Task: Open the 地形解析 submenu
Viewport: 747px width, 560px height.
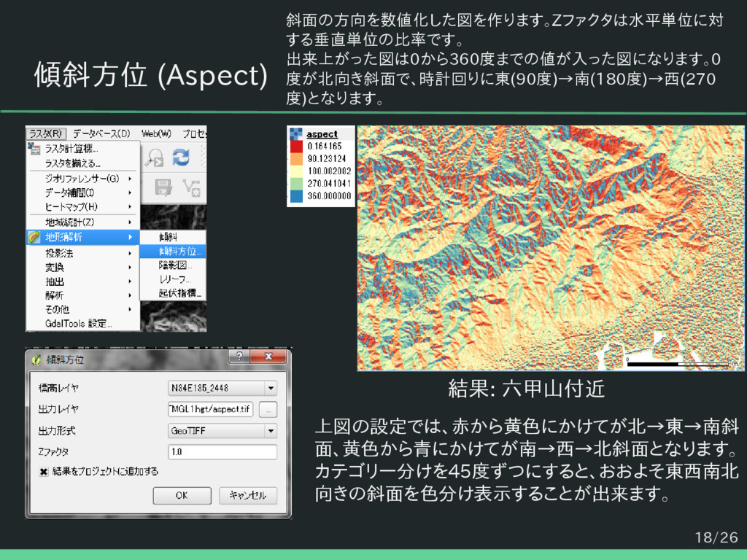Action: [83, 237]
